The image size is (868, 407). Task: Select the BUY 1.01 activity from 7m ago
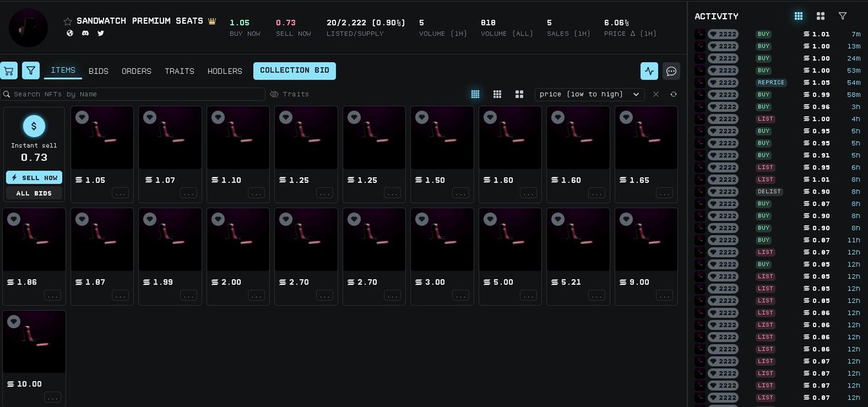(778, 34)
